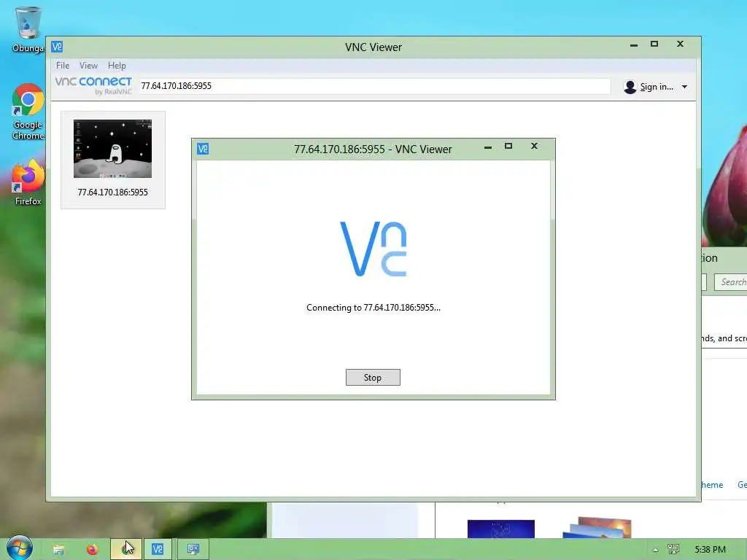Screen dimensions: 747x560
Task: Show hidden system tray icons
Action: (x=656, y=550)
